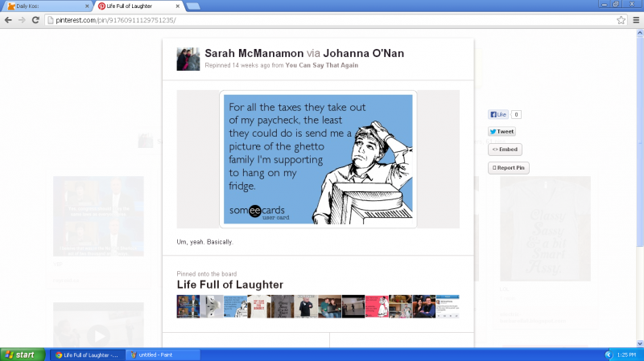Viewport: 644px width, 361px height.
Task: Close the Daily Kos tab
Action: pos(87,6)
